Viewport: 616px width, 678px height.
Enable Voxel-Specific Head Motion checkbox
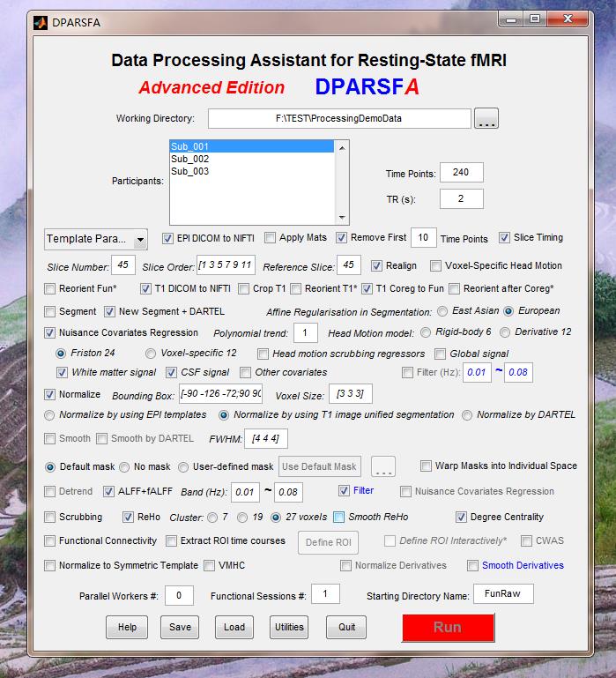435,266
